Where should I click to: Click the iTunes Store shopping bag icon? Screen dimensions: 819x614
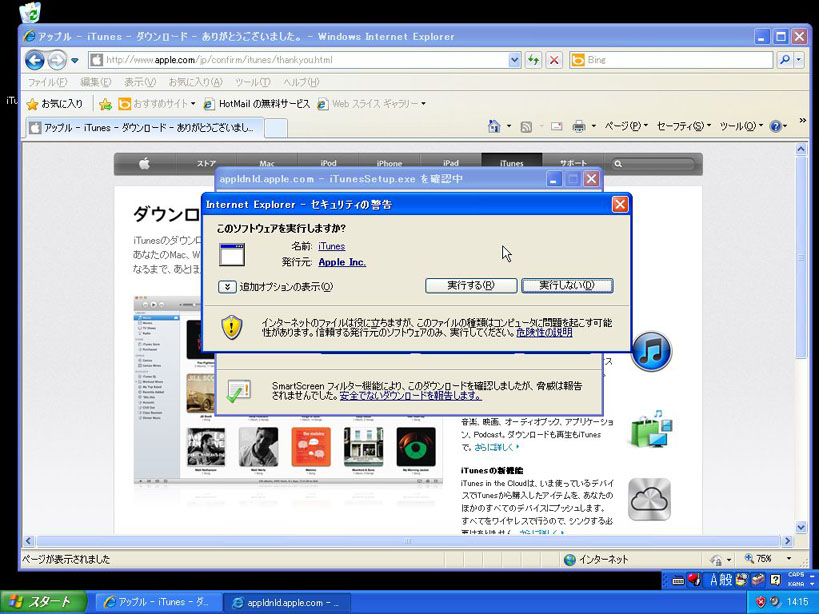[650, 429]
